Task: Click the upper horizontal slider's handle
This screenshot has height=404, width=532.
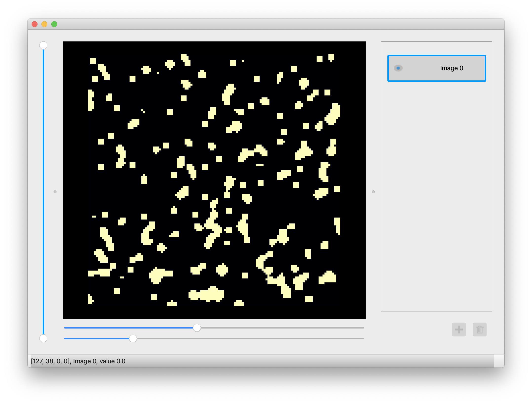Action: [197, 328]
